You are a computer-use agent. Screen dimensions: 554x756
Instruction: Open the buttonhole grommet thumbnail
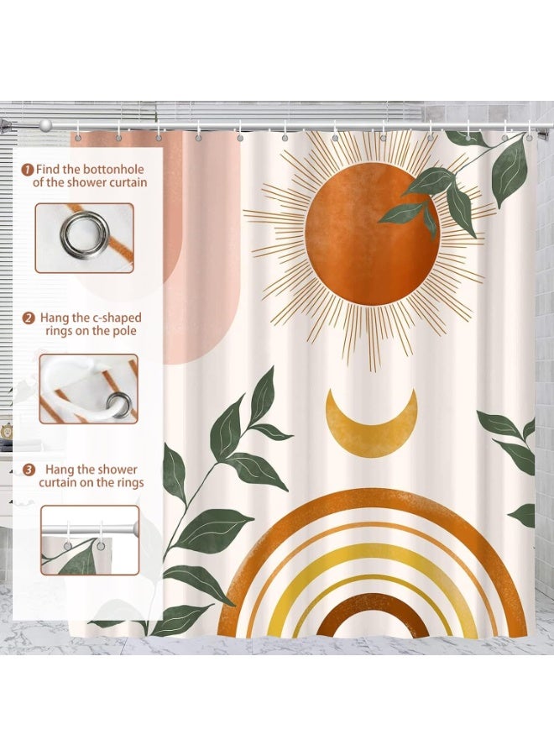[84, 237]
